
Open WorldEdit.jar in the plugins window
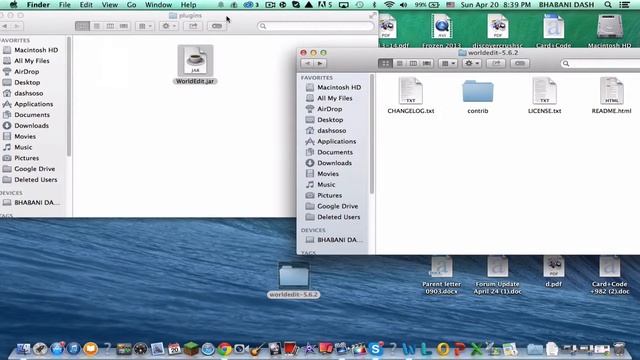195,64
